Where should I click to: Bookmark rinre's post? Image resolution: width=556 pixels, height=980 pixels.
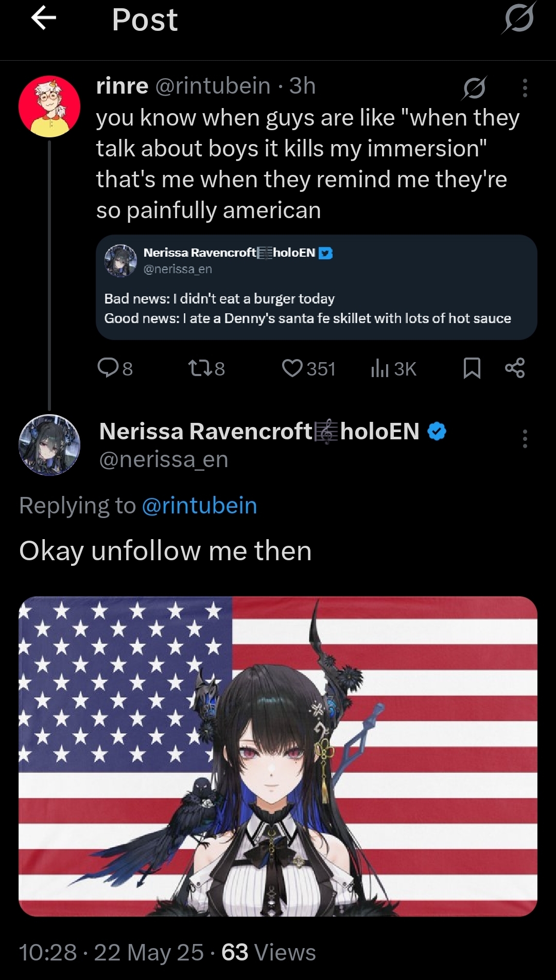tap(472, 368)
